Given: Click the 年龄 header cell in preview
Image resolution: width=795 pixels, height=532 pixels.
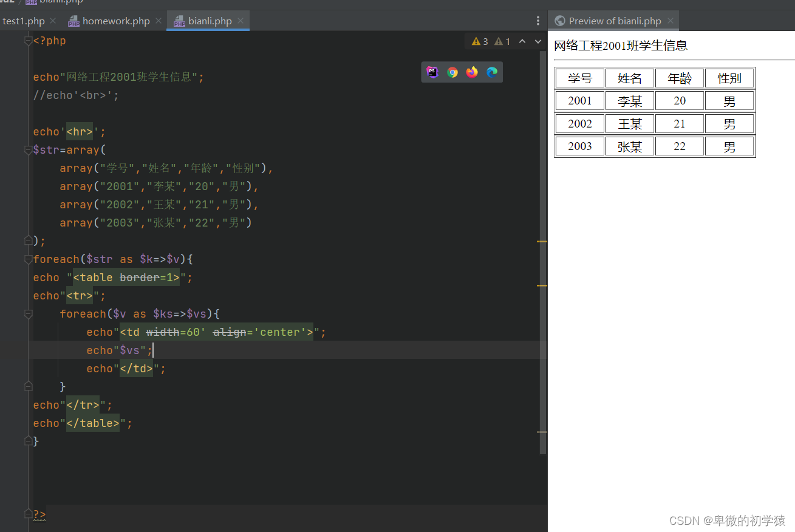Looking at the screenshot, I should (680, 78).
